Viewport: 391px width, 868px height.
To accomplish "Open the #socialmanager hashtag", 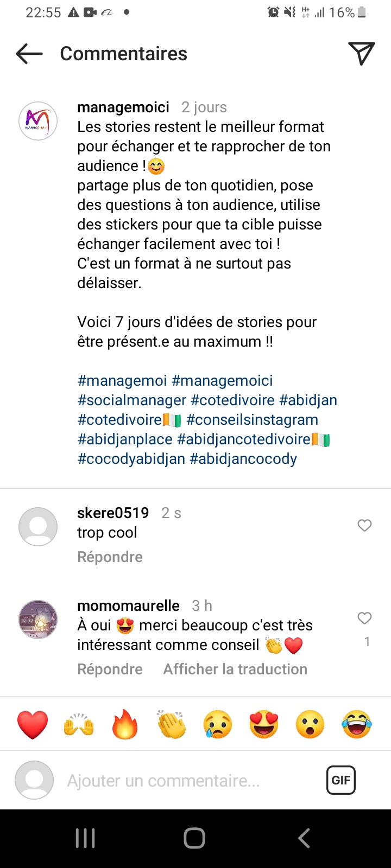I will [x=132, y=400].
